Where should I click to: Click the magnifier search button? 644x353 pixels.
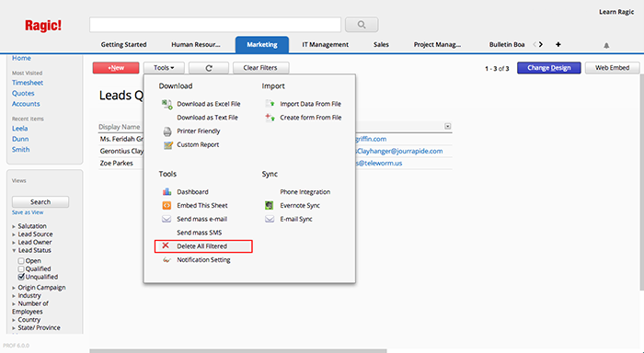point(362,25)
